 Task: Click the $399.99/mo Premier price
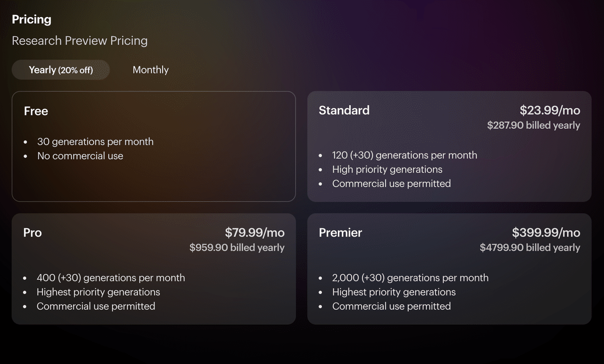point(546,233)
